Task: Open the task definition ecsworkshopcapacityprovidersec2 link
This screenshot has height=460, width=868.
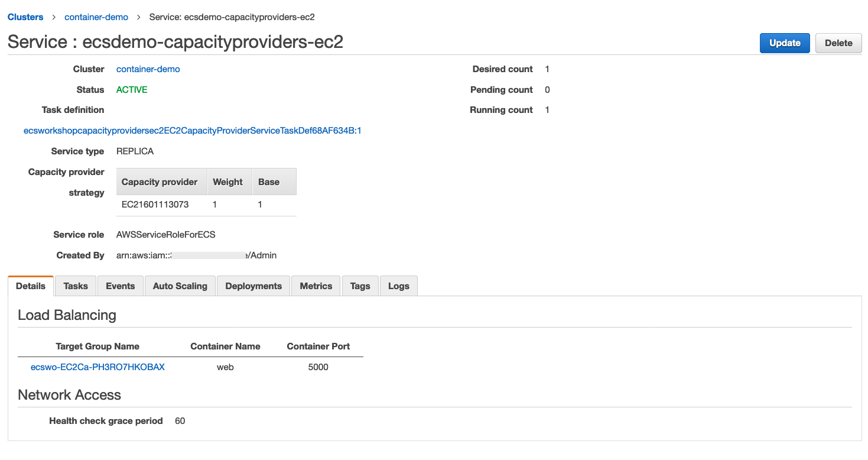Action: pyautogui.click(x=192, y=130)
